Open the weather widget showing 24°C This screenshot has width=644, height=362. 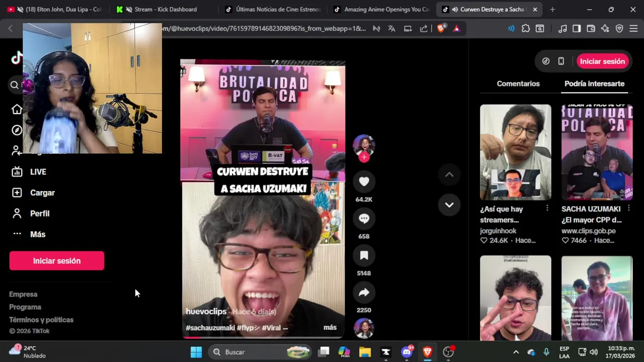(x=28, y=352)
